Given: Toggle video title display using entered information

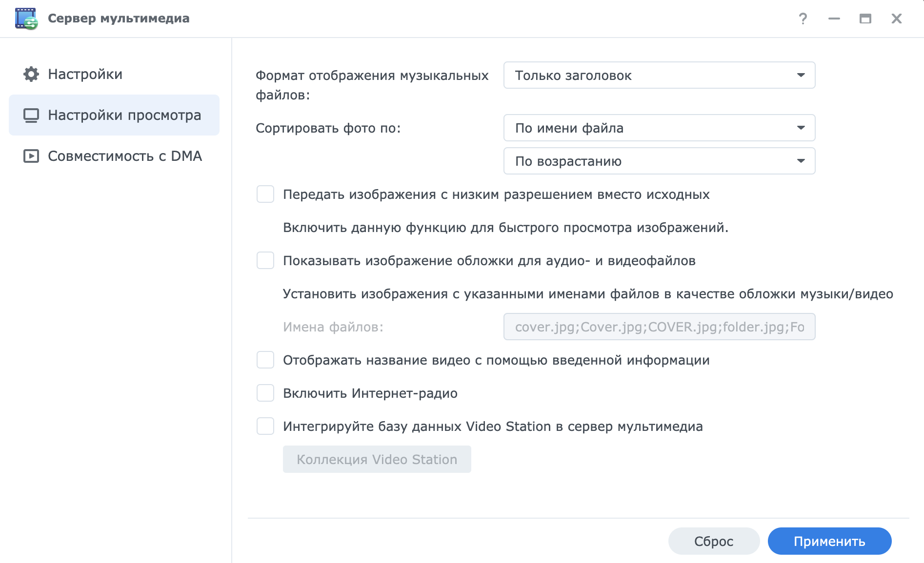Looking at the screenshot, I should click(x=265, y=360).
